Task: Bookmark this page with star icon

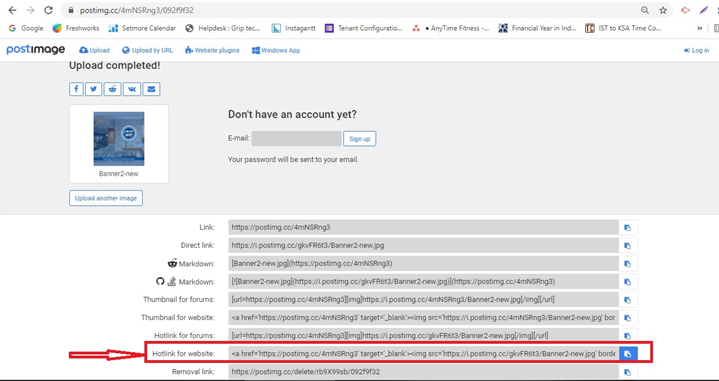Action: [x=663, y=10]
